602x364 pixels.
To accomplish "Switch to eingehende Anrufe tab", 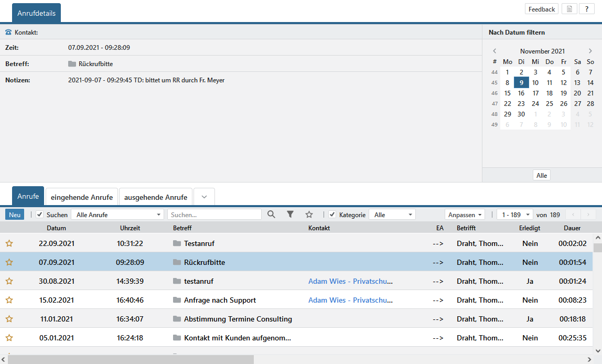I will click(x=82, y=197).
